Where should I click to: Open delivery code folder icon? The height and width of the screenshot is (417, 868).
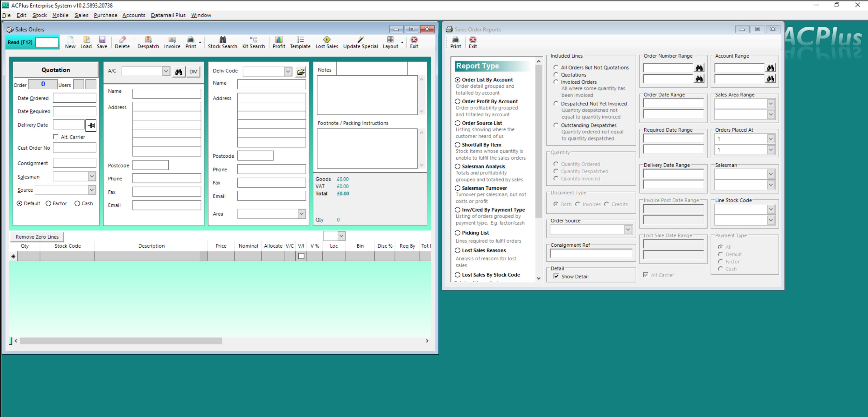(301, 71)
